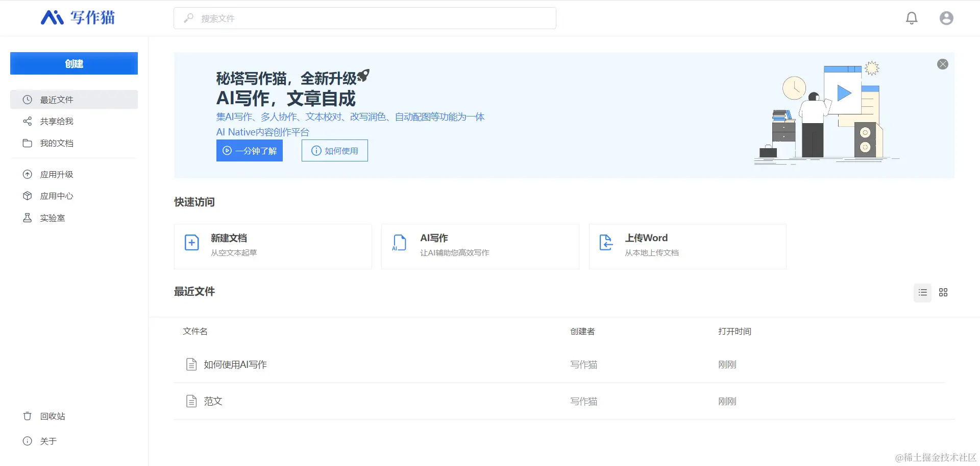The height and width of the screenshot is (466, 980).
Task: Open the file named 范文
Action: [213, 401]
